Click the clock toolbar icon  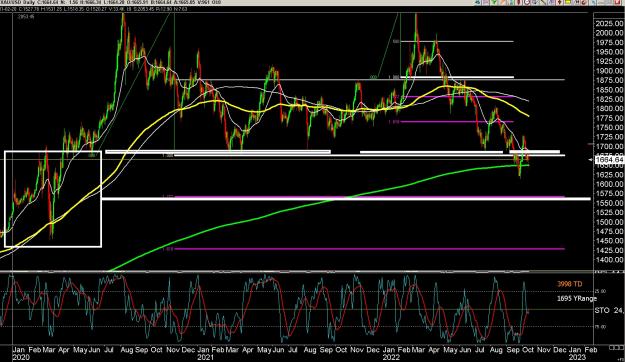527,2
